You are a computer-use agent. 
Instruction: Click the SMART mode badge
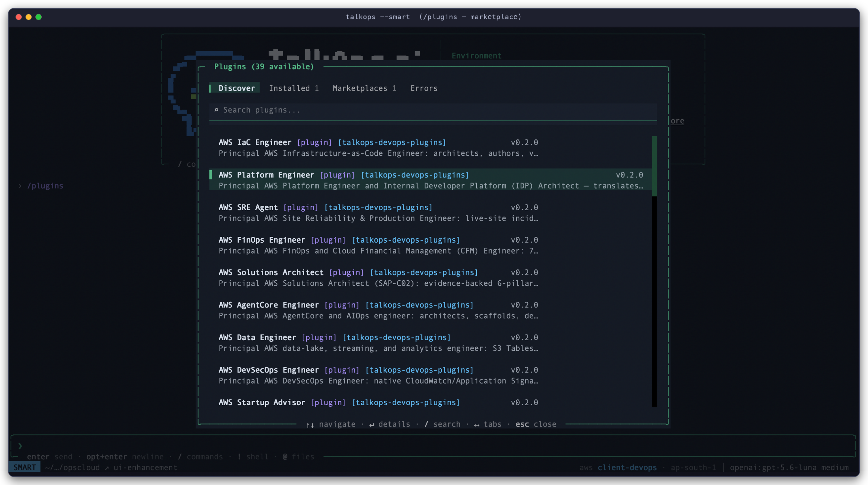tap(24, 467)
